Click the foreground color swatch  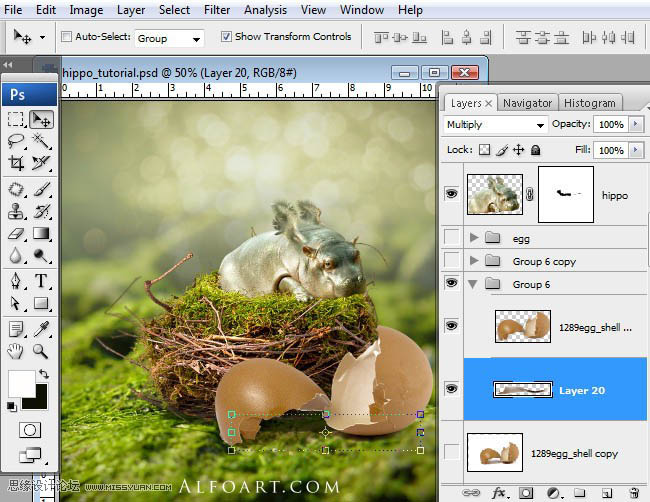pyautogui.click(x=21, y=383)
